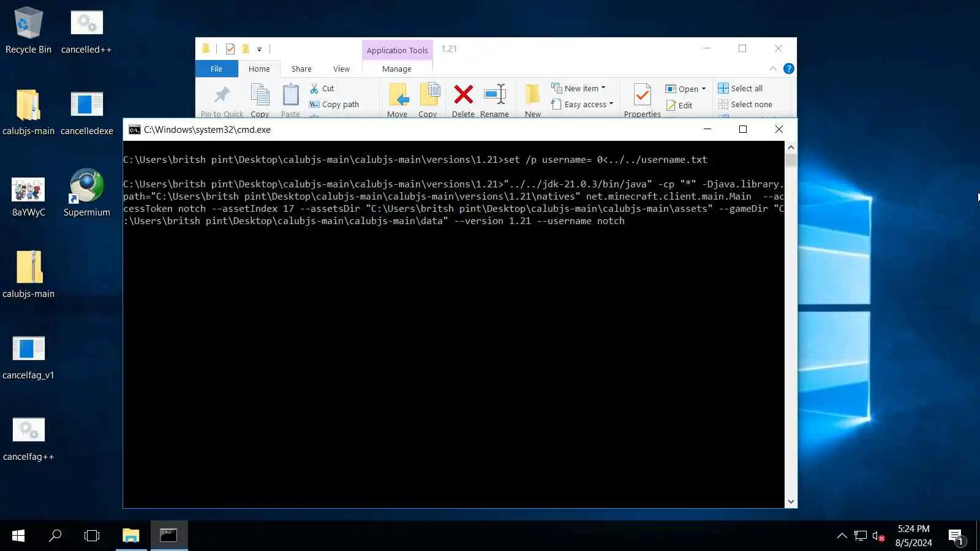Select the calubjs-main zip archive on desktop
This screenshot has width=980, height=551.
[28, 275]
